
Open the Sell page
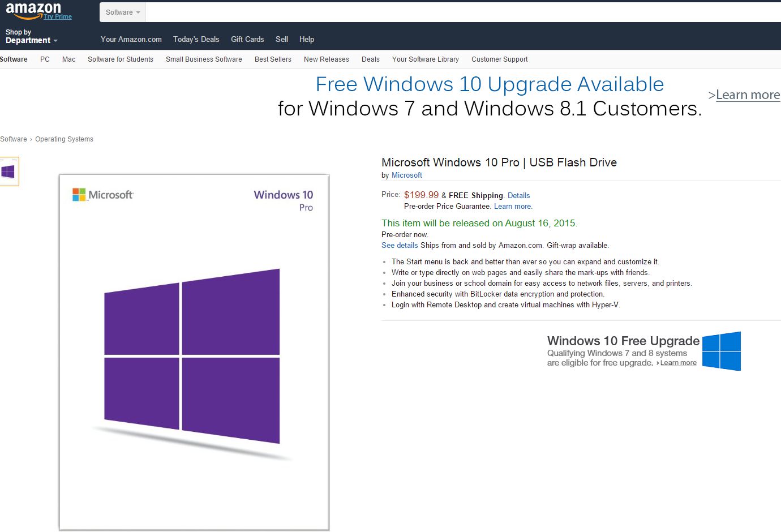tap(281, 39)
